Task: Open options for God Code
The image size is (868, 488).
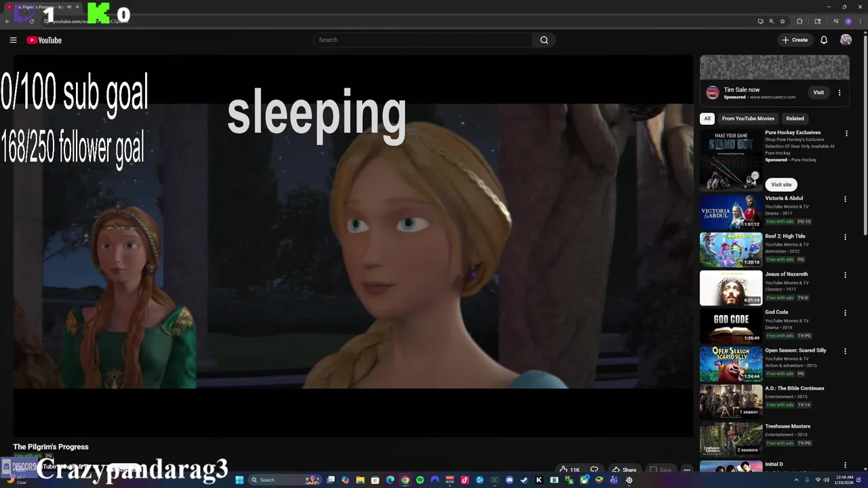Action: [845, 313]
